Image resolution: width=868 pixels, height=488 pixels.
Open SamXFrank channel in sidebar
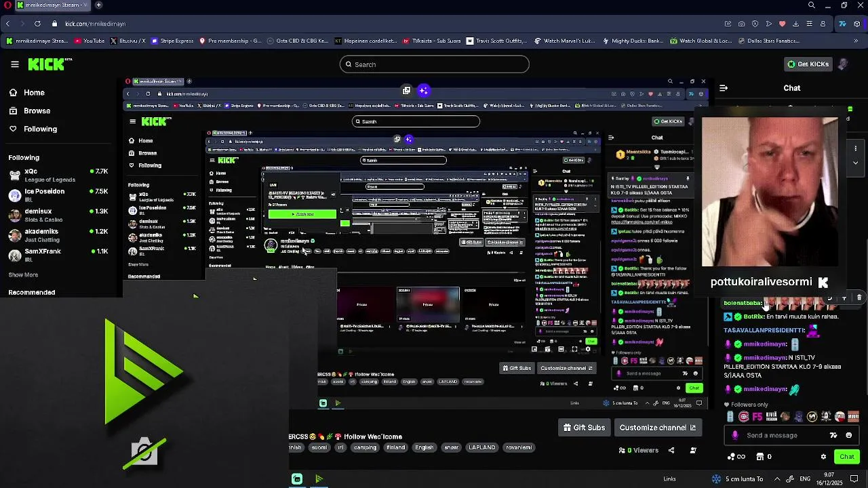click(x=58, y=255)
